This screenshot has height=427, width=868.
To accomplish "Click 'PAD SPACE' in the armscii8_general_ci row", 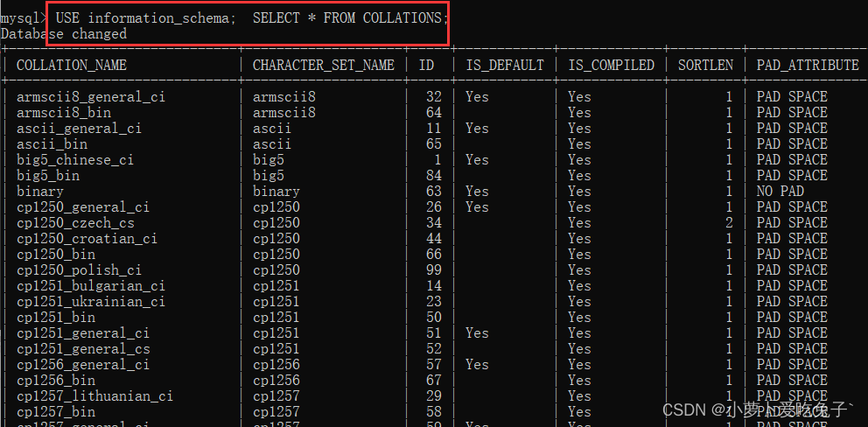I will pyautogui.click(x=792, y=97).
